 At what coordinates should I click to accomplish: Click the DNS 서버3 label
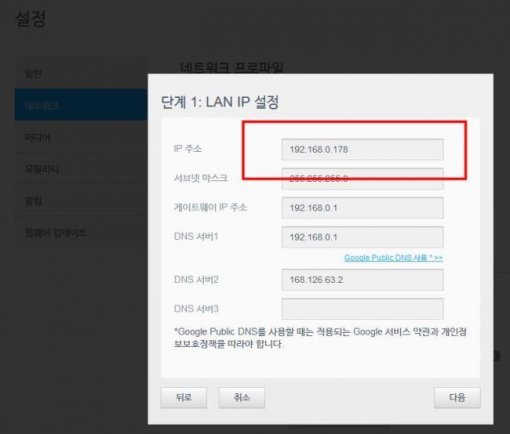click(x=196, y=309)
